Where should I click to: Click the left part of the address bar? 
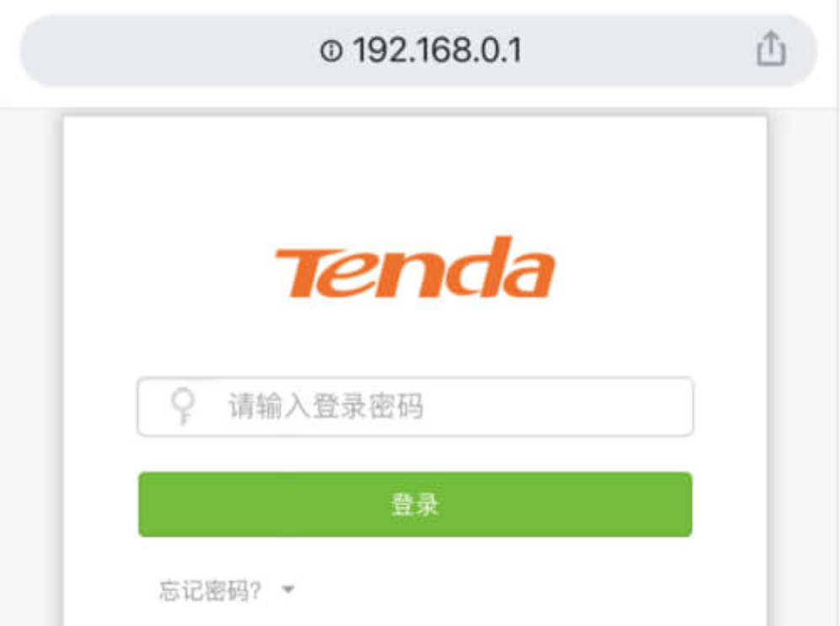(x=161, y=51)
